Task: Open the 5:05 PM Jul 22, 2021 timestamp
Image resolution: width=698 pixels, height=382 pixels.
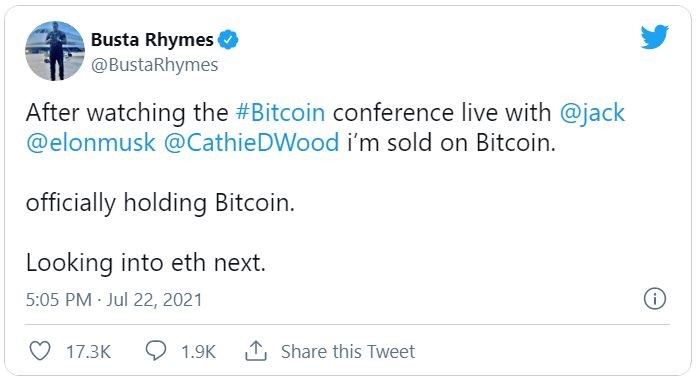Action: (x=114, y=300)
